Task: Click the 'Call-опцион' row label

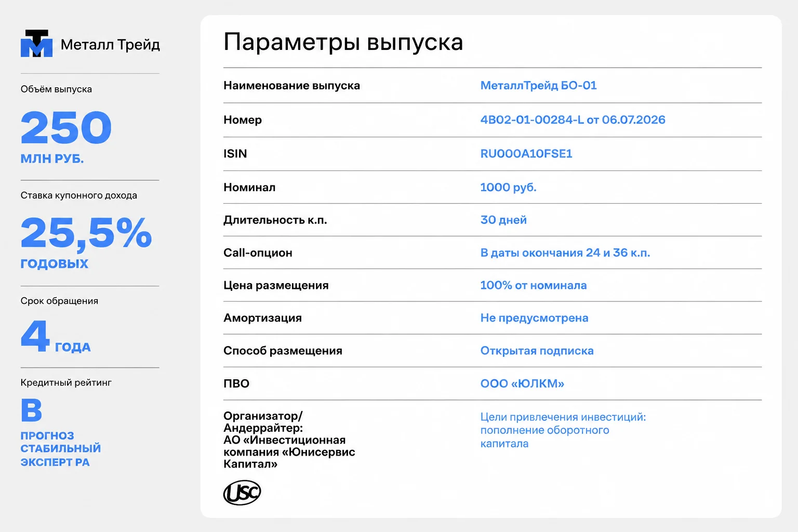Action: 258,253
